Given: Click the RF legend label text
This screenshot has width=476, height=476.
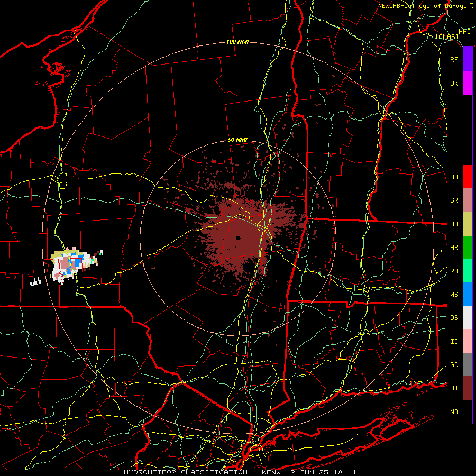Looking at the screenshot, I should (x=454, y=59).
